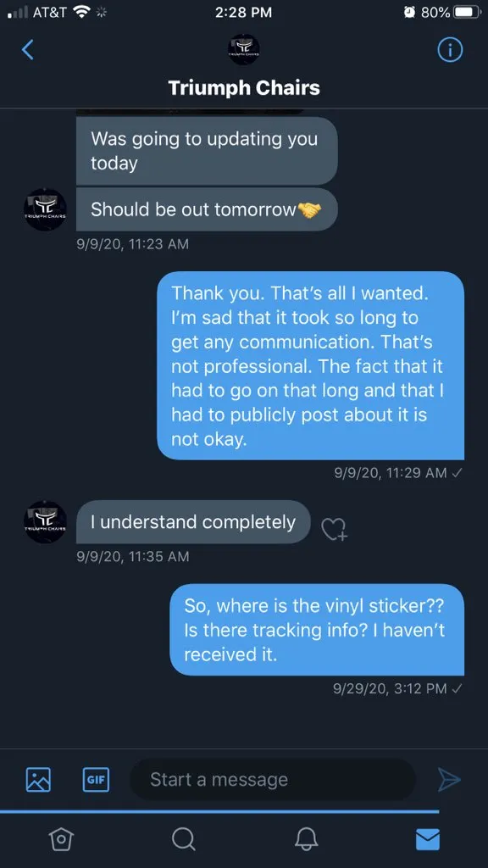Tap the "Should be out tomorrow" message
Viewport: 488px width, 868px height.
[207, 210]
